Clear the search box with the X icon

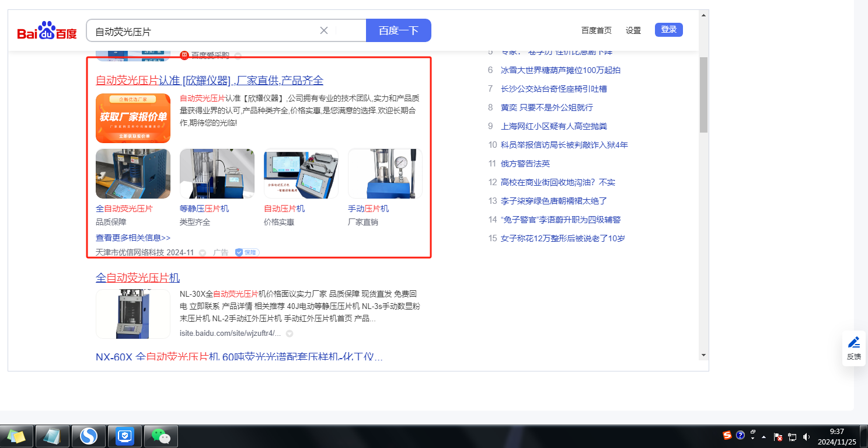(x=324, y=30)
